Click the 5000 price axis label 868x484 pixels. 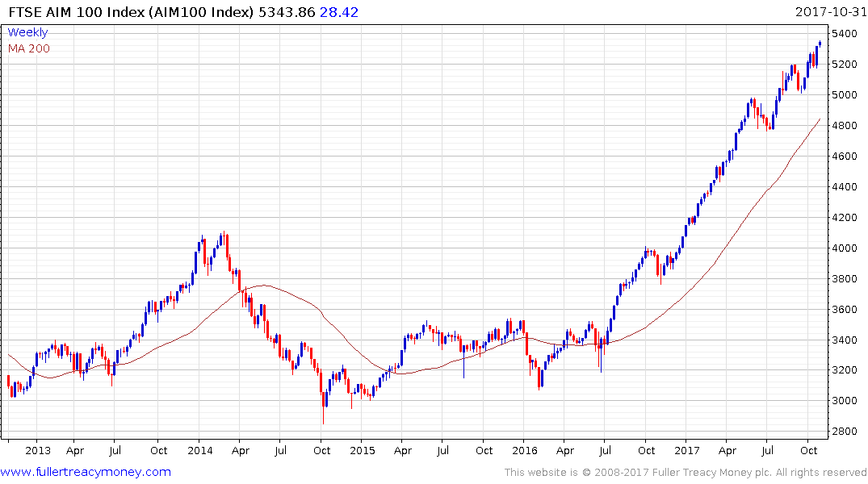tap(845, 94)
